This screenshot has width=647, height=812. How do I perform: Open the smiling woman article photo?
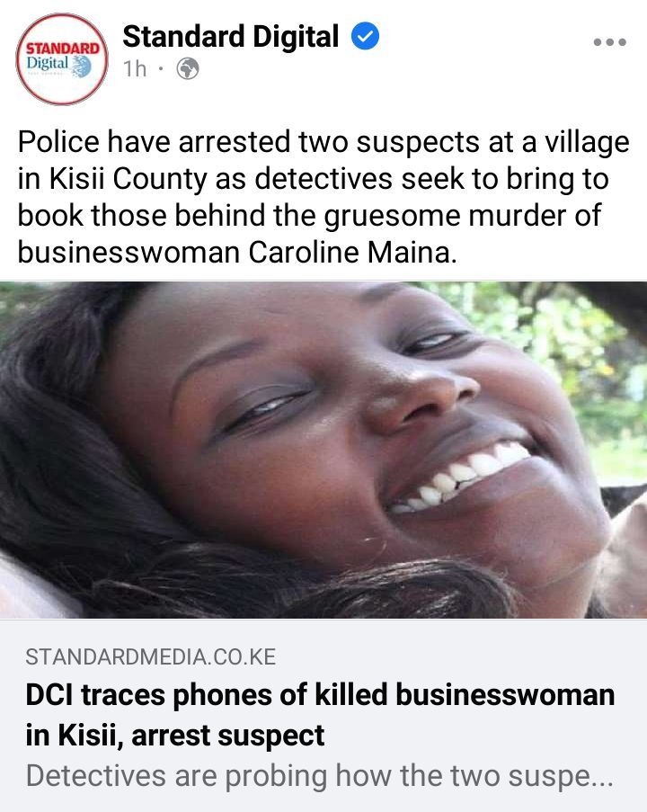coord(323,450)
